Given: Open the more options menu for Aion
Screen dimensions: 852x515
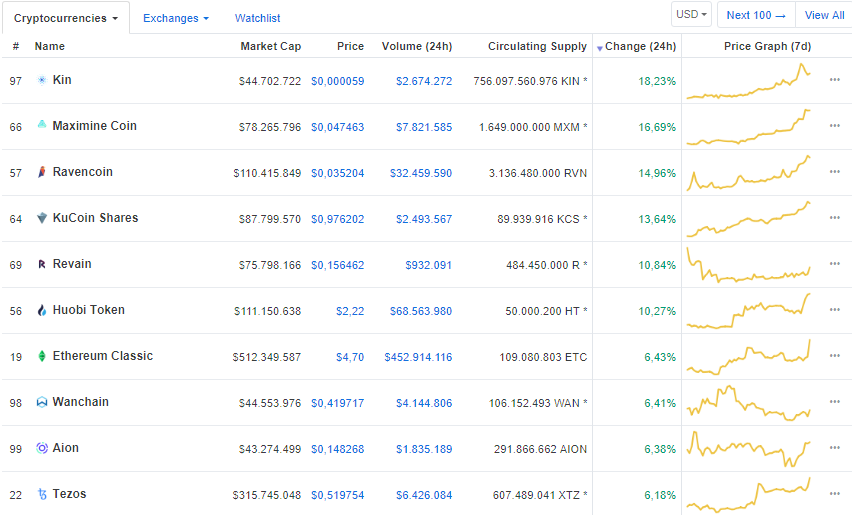Looking at the screenshot, I should tap(835, 448).
